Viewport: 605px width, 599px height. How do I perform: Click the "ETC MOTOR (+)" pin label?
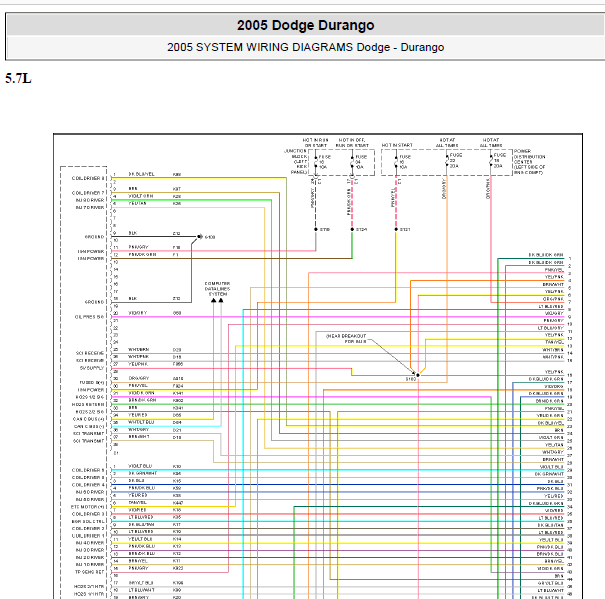[x=88, y=507]
